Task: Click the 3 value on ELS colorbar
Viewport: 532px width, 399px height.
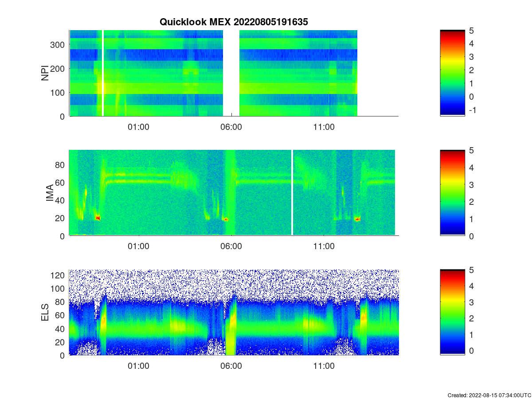Action: point(472,302)
